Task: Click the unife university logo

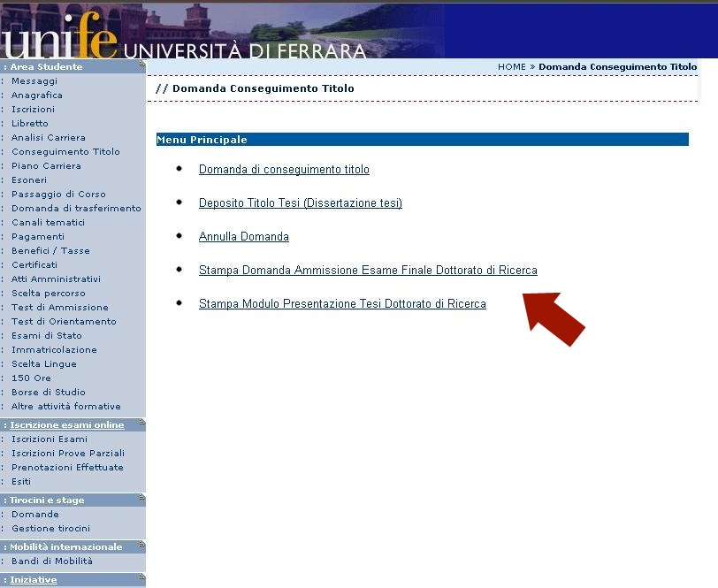Action: 60,40
